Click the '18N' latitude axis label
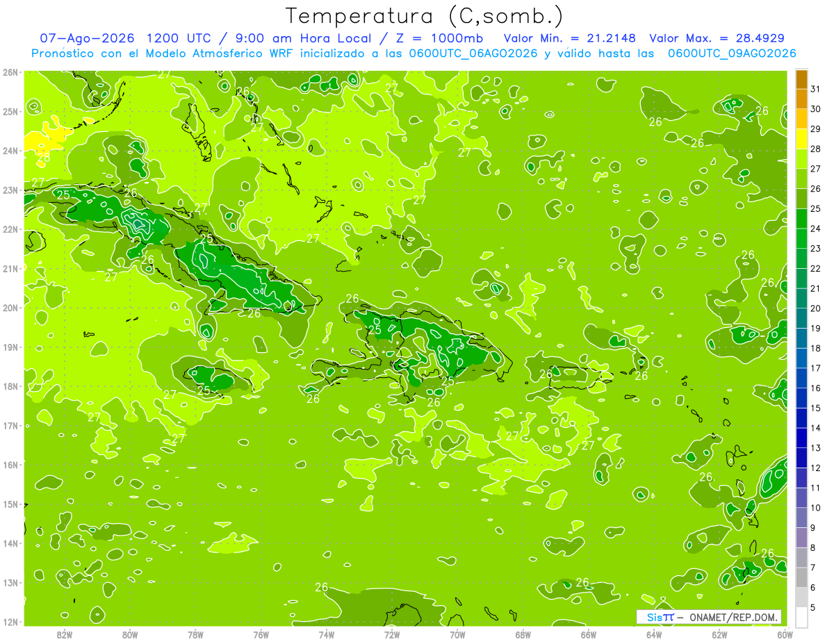Screen dimensions: 834x644 click(10, 386)
